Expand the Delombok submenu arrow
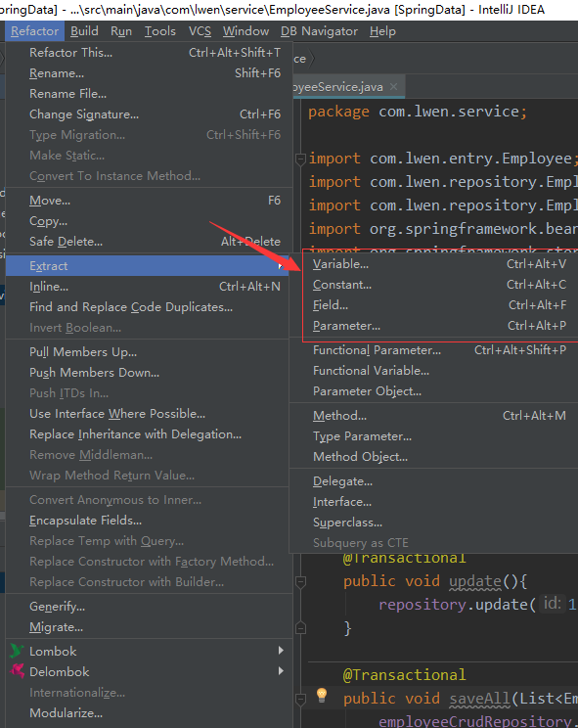The image size is (578, 728). pos(281,671)
